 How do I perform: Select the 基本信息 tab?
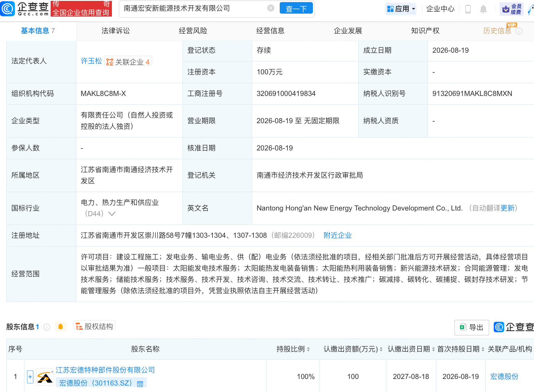[x=38, y=31]
